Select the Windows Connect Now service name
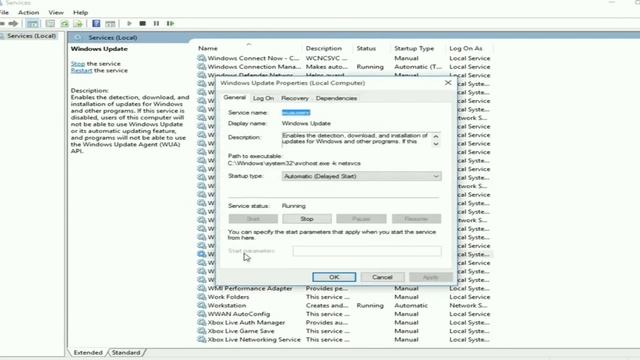The image size is (640, 360). coord(253,58)
